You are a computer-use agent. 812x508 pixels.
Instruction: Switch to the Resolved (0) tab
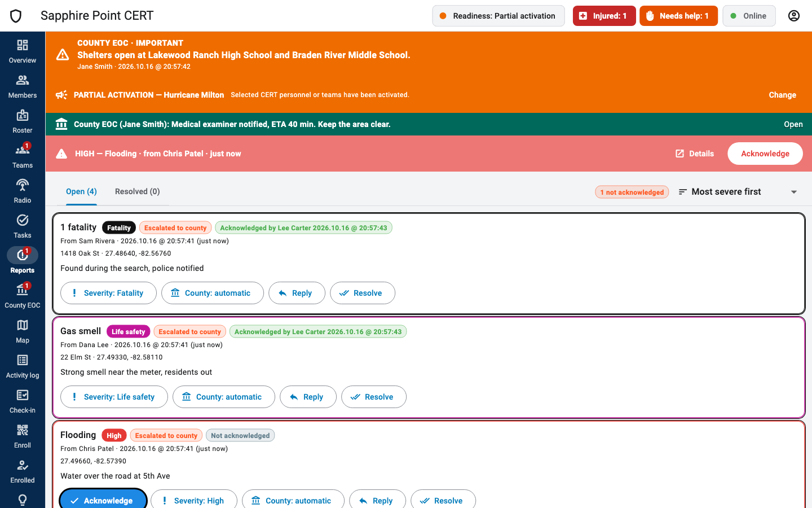(138, 192)
